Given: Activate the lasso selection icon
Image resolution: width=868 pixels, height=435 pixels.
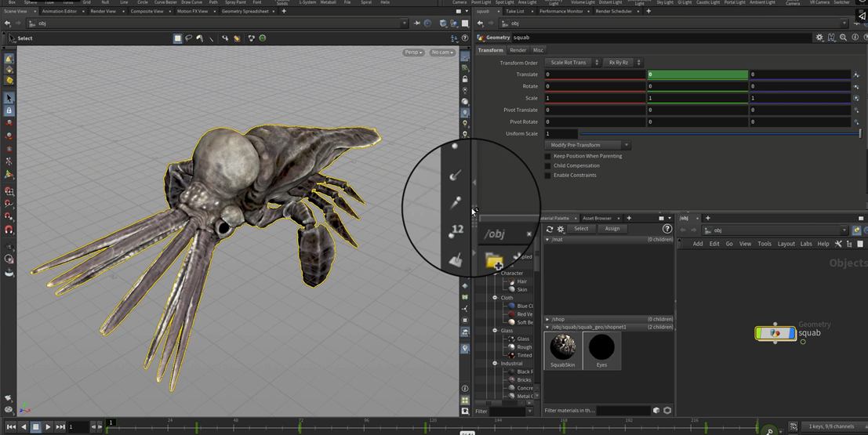Looking at the screenshot, I should coord(189,38).
